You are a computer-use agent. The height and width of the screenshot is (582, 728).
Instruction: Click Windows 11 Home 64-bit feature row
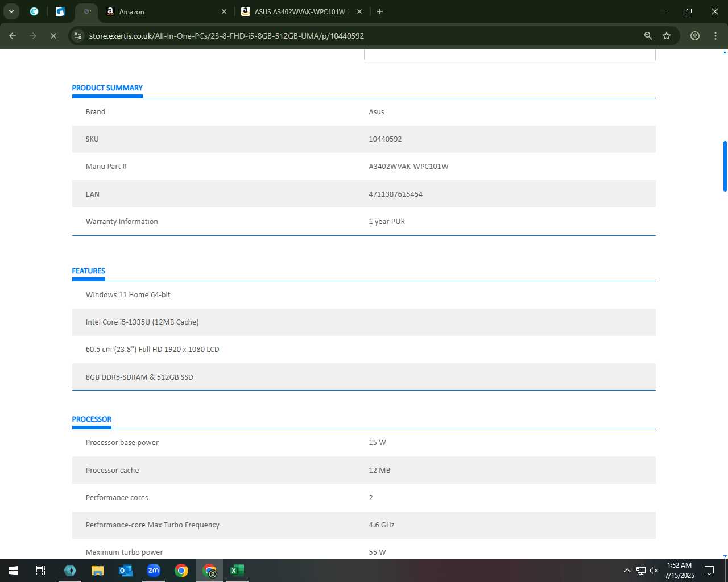(x=363, y=294)
